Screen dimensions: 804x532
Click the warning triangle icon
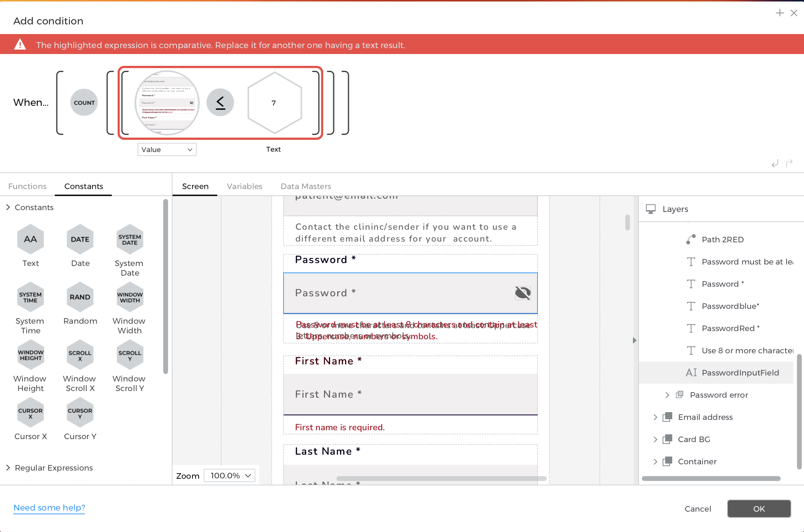pos(20,44)
